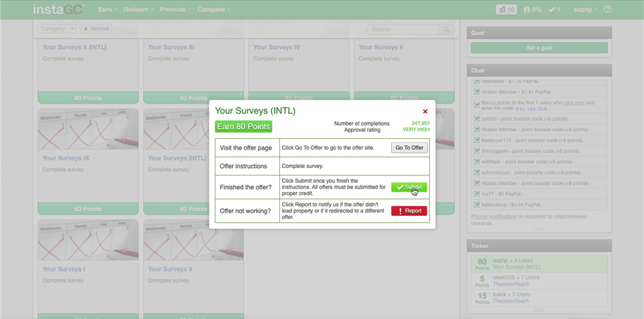Viewport: 644px width, 319px height.
Task: Click the Earn 80 Points badge
Action: [243, 127]
